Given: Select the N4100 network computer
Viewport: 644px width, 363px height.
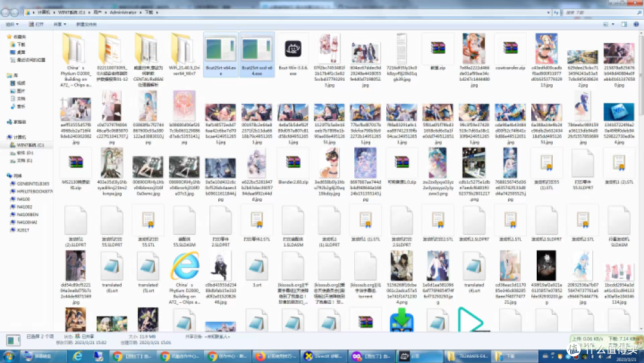Looking at the screenshot, I should tap(20, 199).
